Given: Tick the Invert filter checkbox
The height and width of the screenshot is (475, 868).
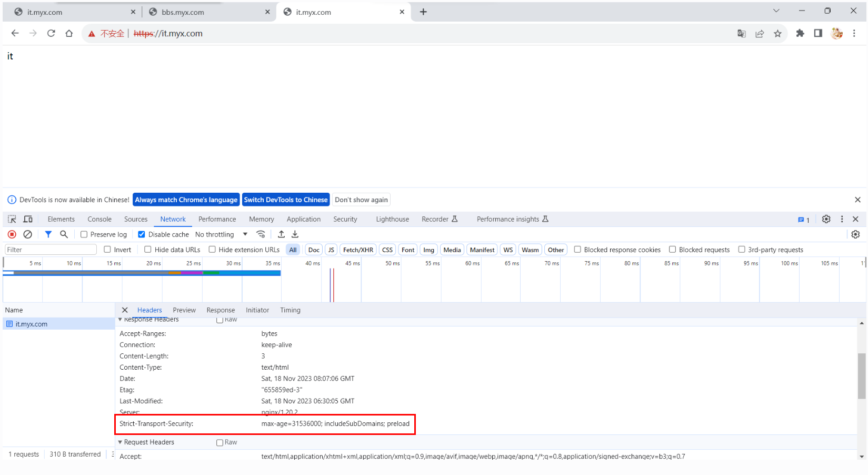Looking at the screenshot, I should 107,250.
